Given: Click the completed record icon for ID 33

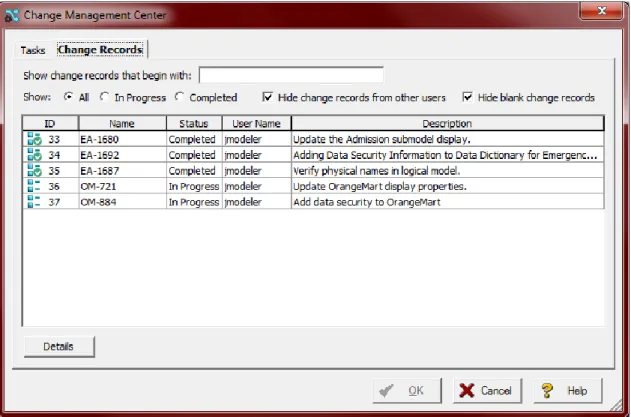Looking at the screenshot, I should click(x=35, y=139).
